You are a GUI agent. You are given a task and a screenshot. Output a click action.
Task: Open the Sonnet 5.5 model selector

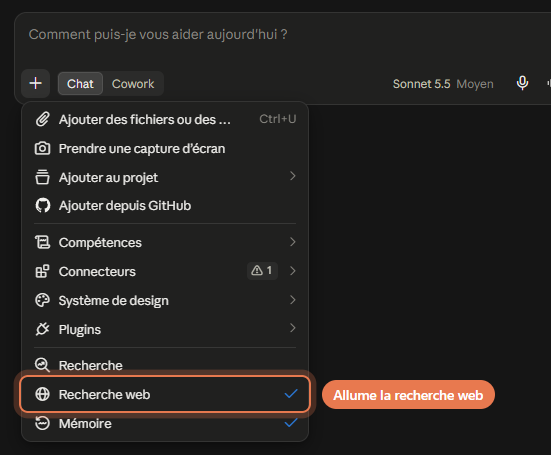421,84
